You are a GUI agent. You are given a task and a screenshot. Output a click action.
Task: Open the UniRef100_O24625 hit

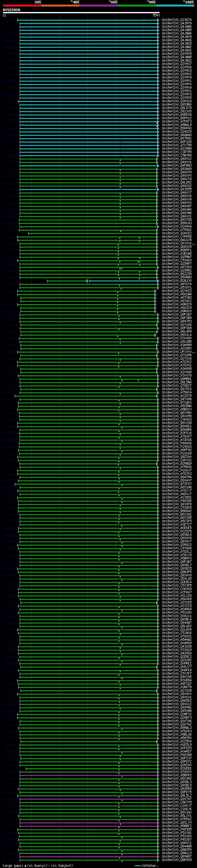[x=176, y=132]
